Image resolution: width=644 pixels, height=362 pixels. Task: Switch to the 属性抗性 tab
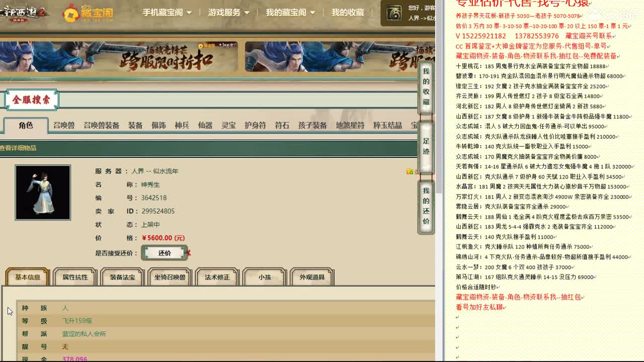click(x=75, y=277)
